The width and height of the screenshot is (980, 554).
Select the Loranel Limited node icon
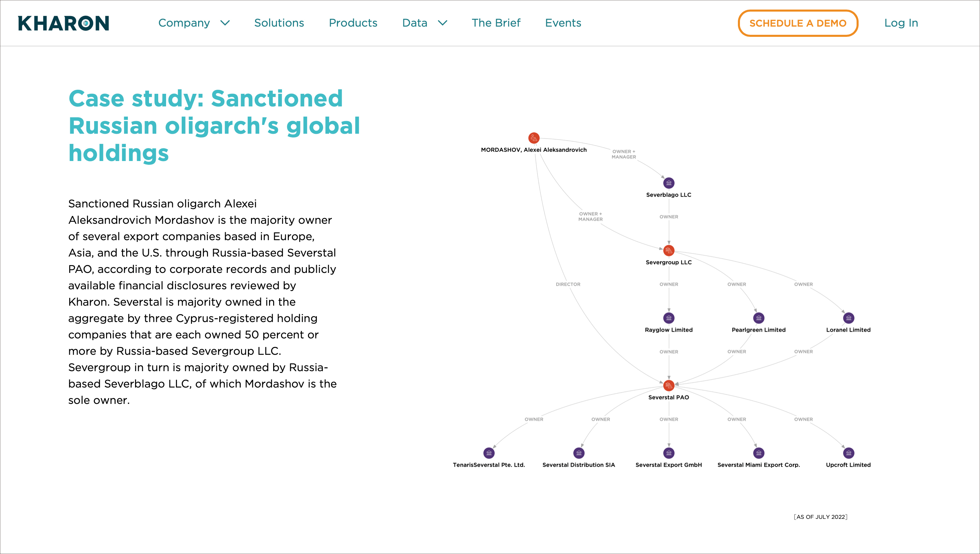[848, 318]
